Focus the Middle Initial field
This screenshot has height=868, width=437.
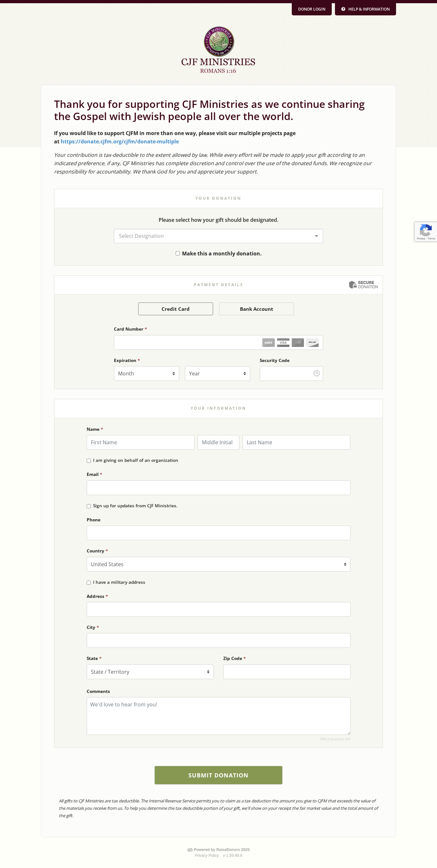pos(218,442)
